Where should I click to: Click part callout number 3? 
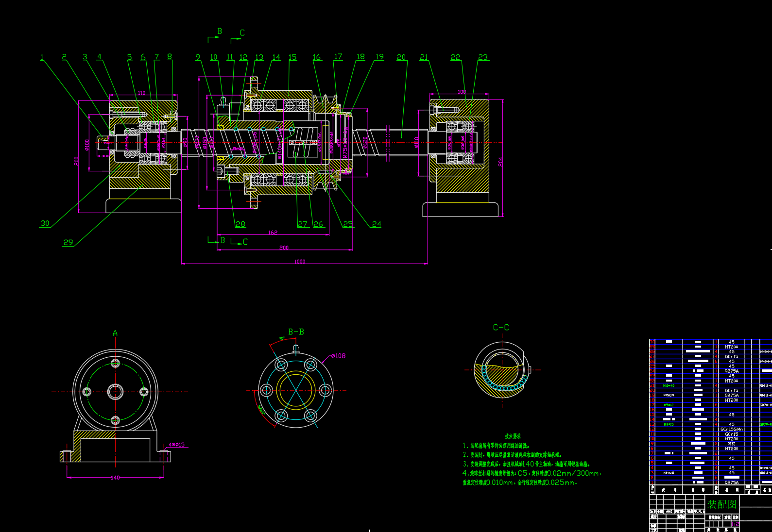pyautogui.click(x=85, y=57)
